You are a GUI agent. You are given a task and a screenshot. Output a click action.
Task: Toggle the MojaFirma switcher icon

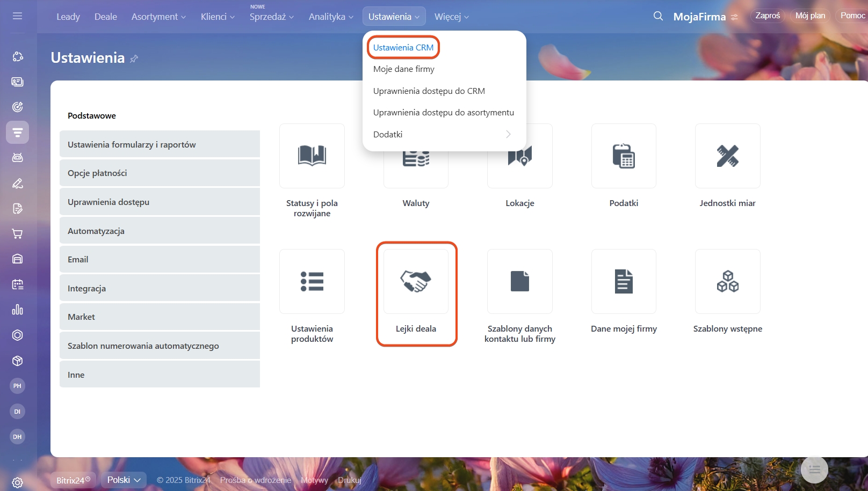734,17
